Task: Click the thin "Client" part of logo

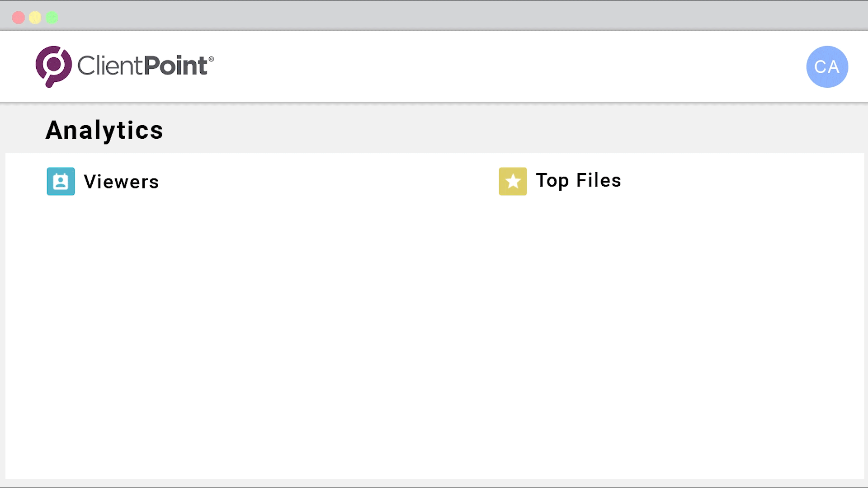Action: point(110,66)
